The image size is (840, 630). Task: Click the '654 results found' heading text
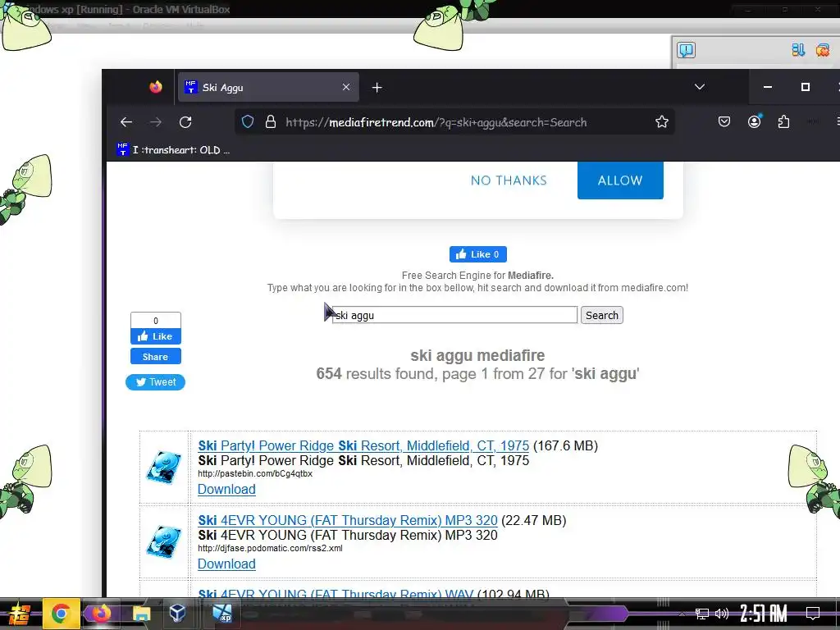point(477,373)
